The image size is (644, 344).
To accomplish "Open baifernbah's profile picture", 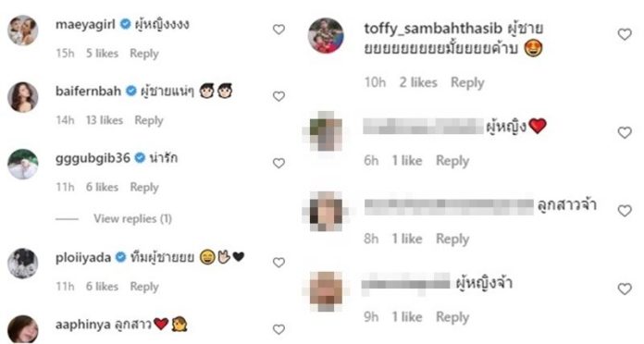I will click(x=23, y=97).
